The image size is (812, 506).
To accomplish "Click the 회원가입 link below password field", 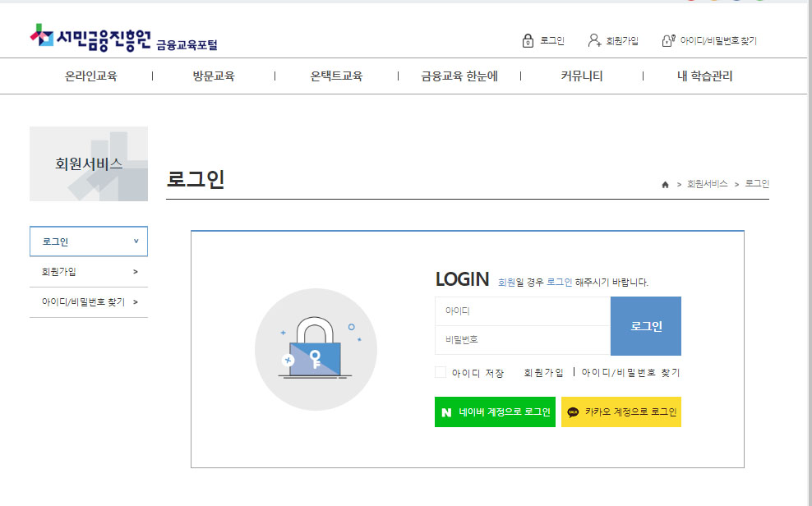I will pyautogui.click(x=543, y=372).
